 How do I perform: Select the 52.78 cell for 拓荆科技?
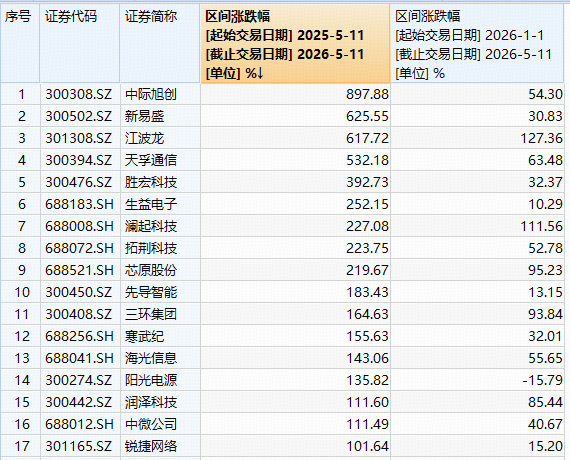tap(545, 248)
